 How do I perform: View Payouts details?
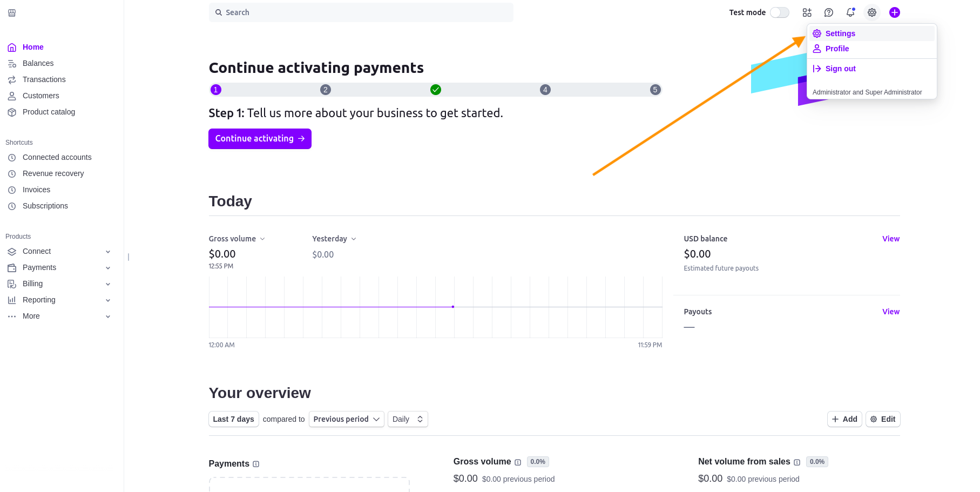pos(891,312)
